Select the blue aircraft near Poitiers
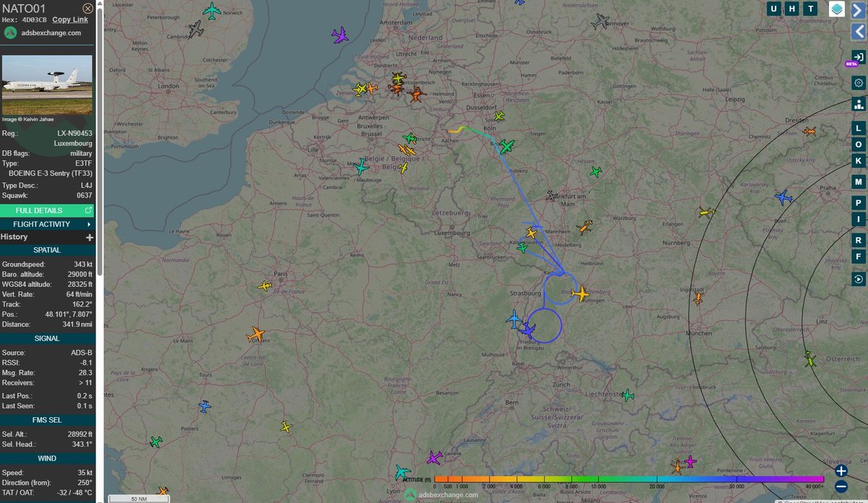Viewport: 868px width, 503px height. coord(205,407)
